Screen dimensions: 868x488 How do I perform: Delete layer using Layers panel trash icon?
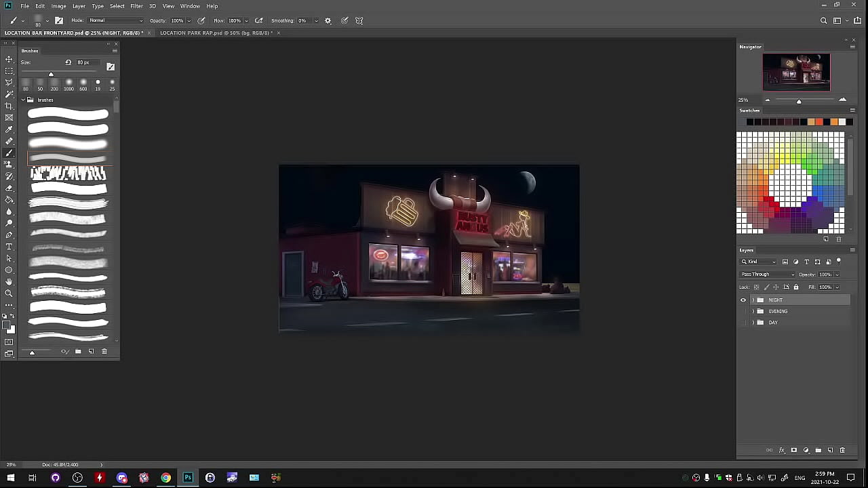[843, 450]
